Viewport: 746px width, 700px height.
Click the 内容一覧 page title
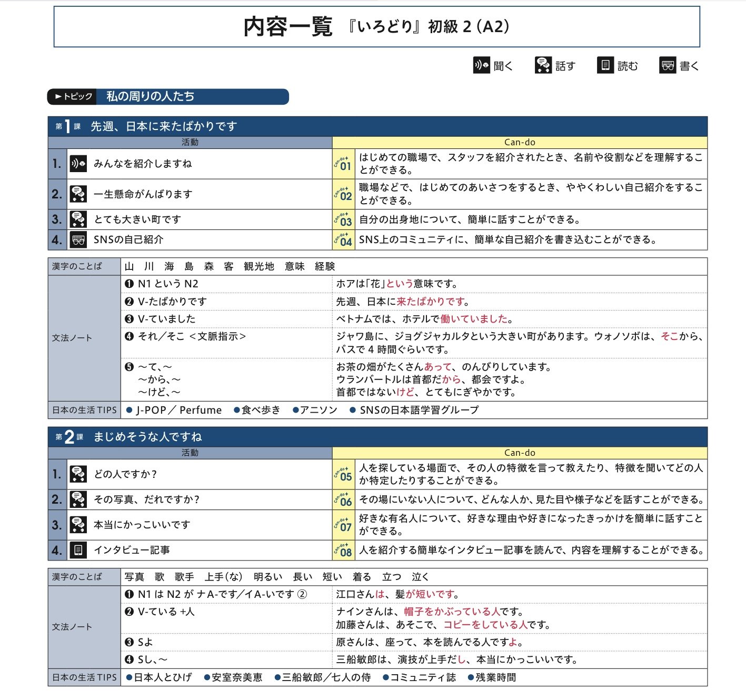point(287,27)
